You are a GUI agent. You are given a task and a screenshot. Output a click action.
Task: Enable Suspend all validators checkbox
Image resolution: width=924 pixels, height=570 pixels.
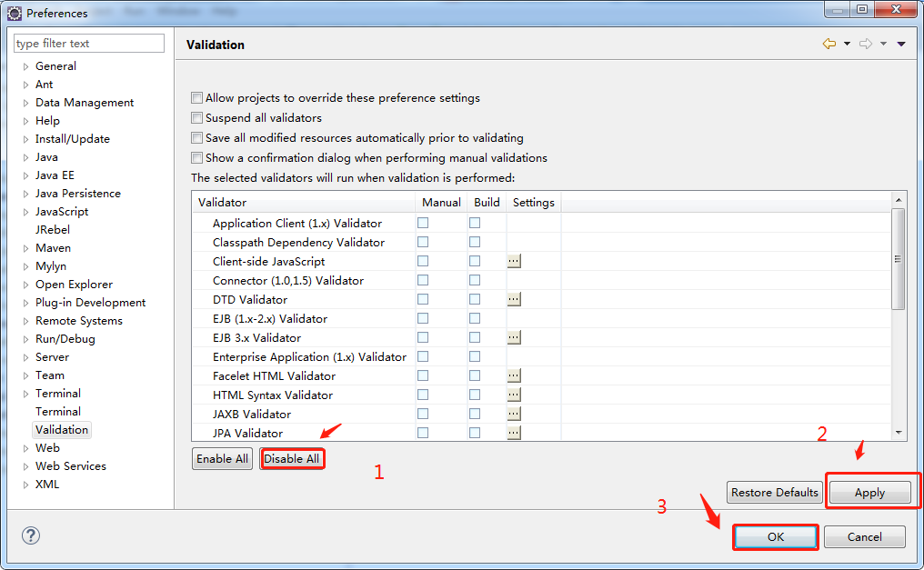(196, 118)
